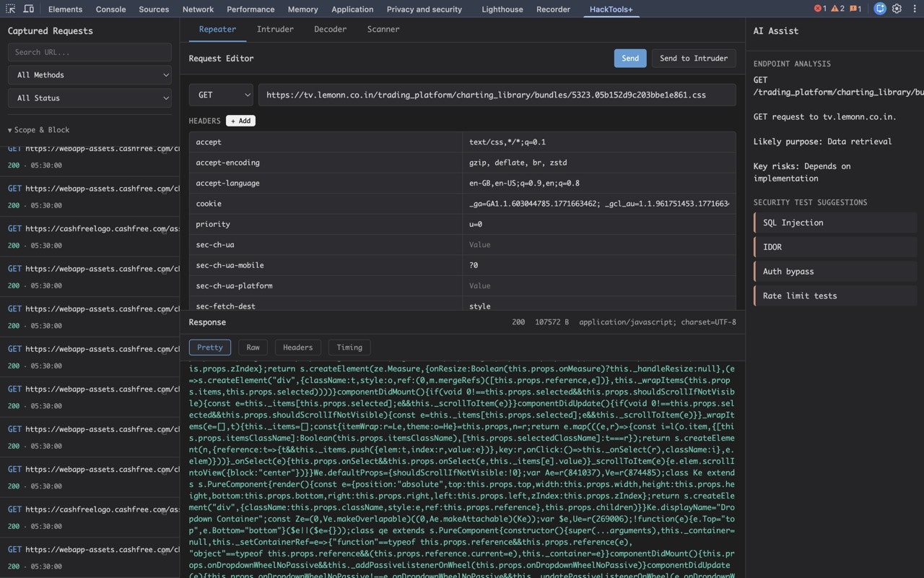Send the request in Repeater
Viewport: 924px width, 578px height.
tap(629, 59)
